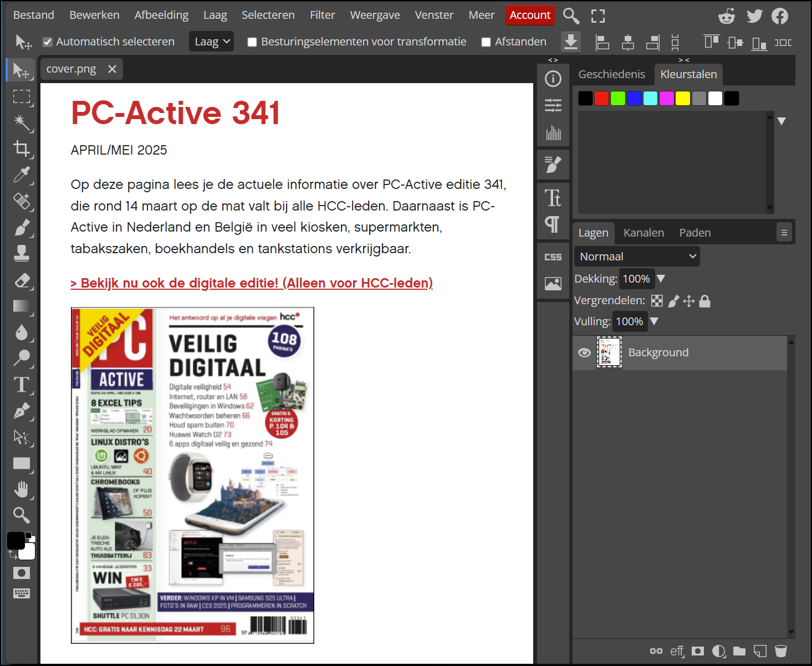Select the Magic Wand tool

click(22, 122)
